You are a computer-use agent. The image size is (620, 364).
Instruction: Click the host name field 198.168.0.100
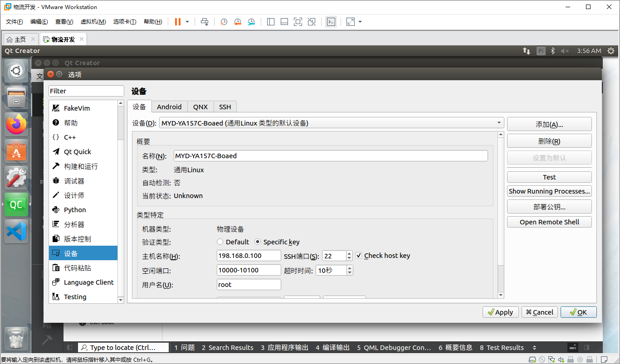(249, 256)
